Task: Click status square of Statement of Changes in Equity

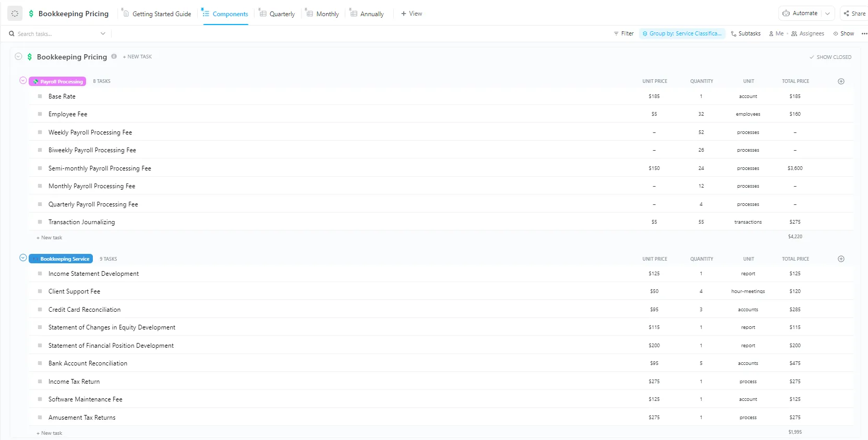Action: pos(40,327)
